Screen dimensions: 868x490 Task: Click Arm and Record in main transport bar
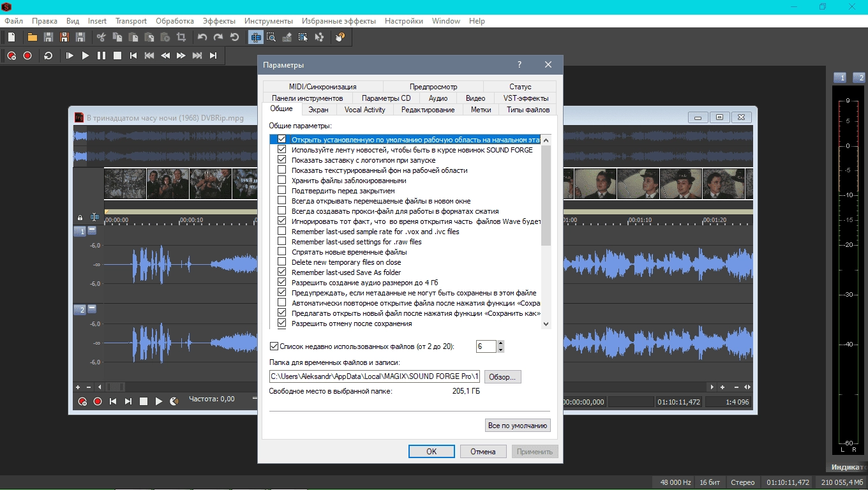11,56
